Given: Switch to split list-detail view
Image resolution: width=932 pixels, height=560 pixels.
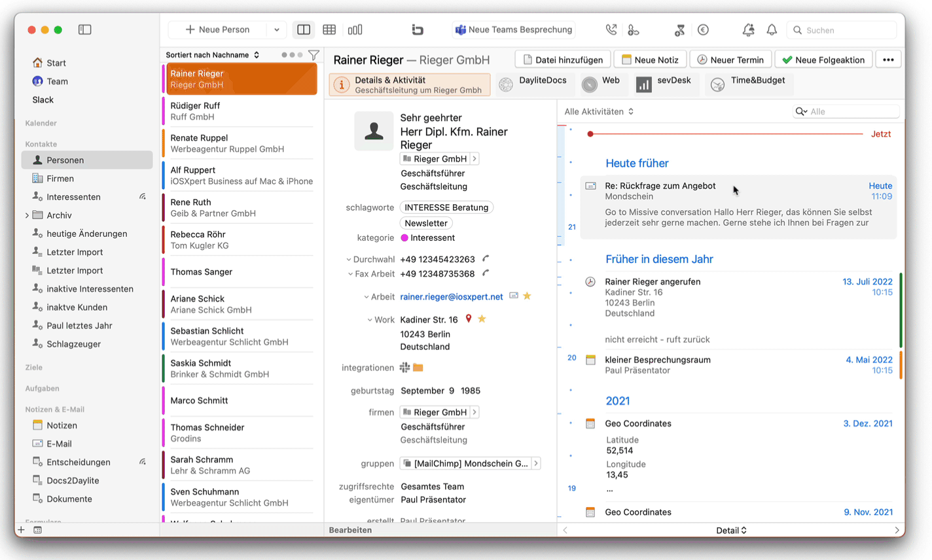Looking at the screenshot, I should pos(304,29).
